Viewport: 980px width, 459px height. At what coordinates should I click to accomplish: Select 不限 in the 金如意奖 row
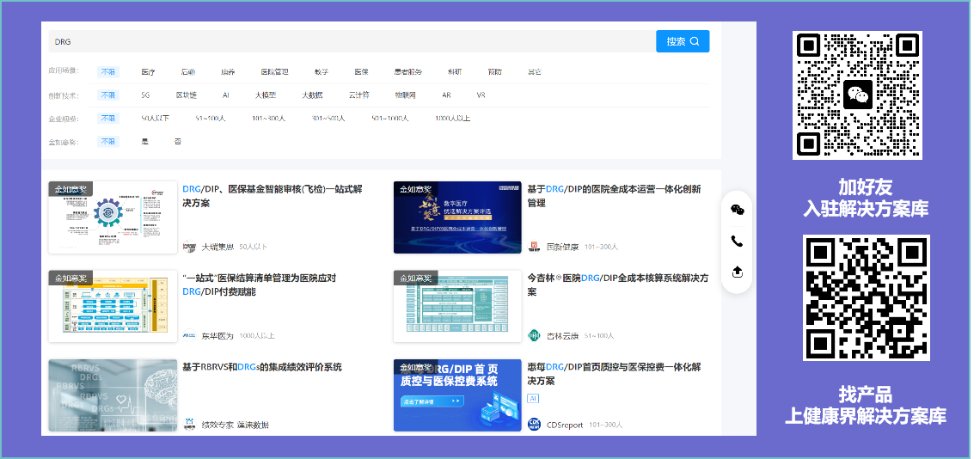108,142
